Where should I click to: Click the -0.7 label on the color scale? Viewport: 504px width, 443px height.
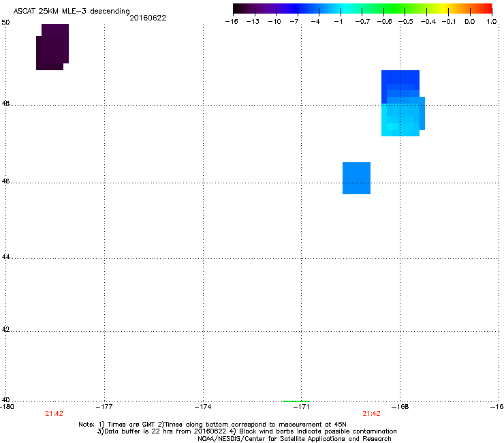362,22
